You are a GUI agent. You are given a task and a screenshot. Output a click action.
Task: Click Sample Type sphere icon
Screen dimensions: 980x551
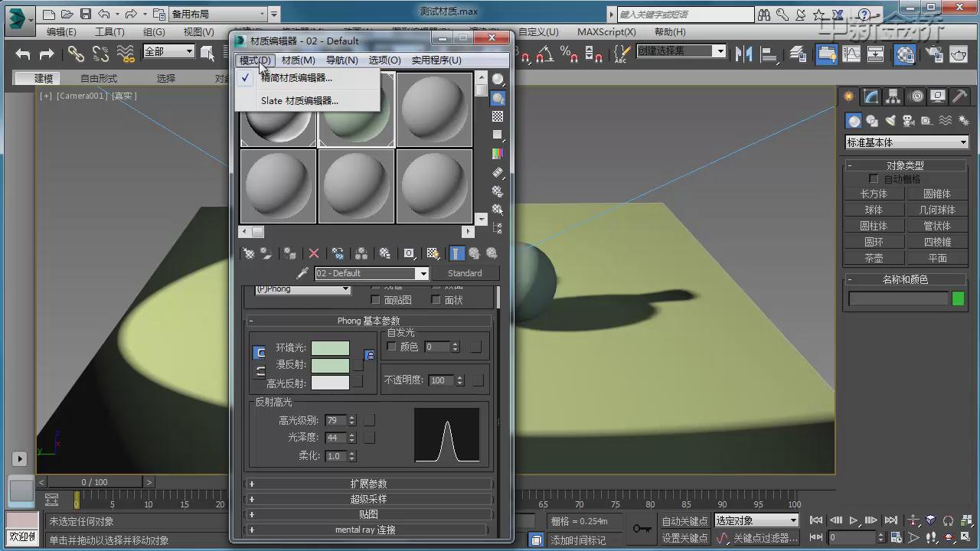tap(498, 80)
